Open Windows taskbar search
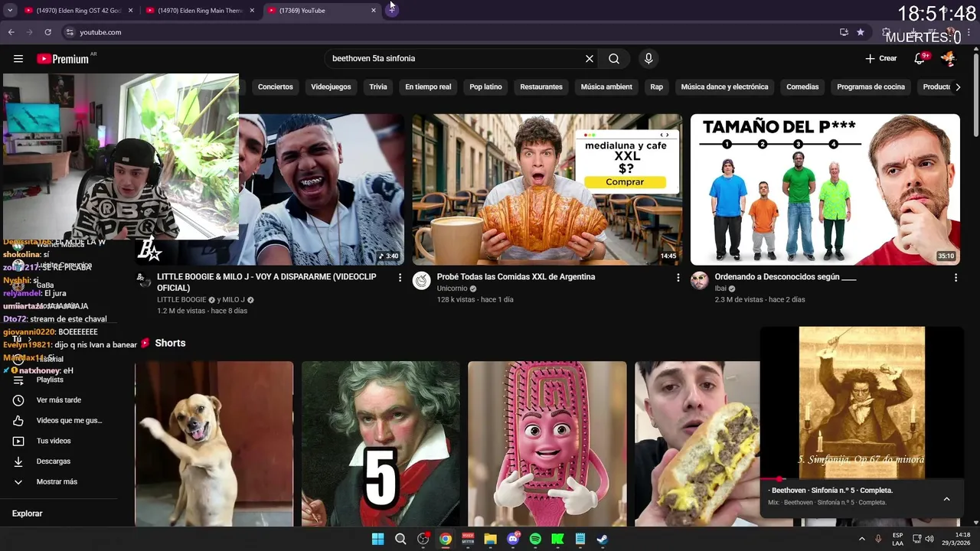 click(x=400, y=539)
